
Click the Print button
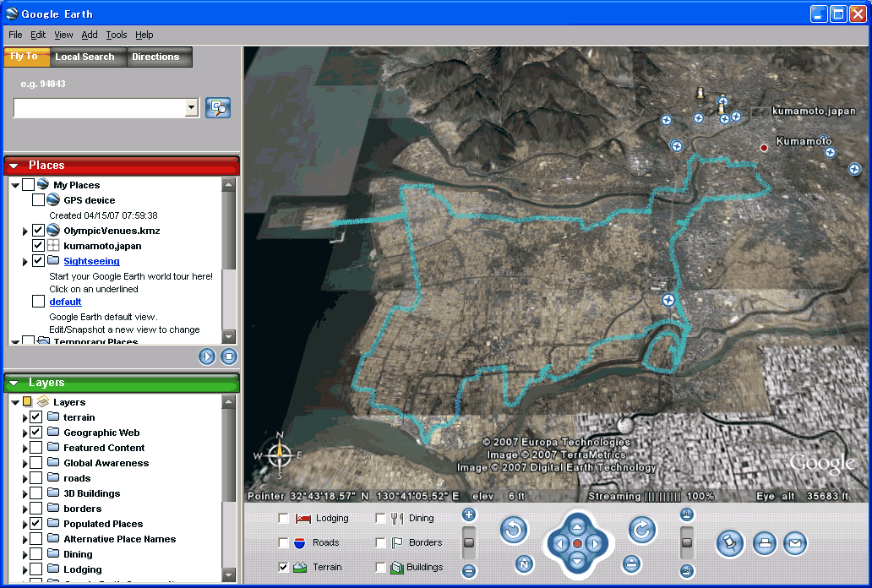coord(765,543)
